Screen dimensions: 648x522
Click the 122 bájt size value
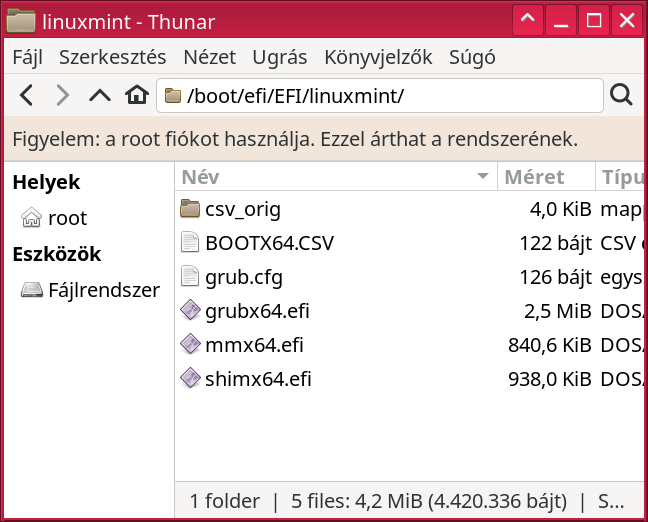pyautogui.click(x=556, y=243)
